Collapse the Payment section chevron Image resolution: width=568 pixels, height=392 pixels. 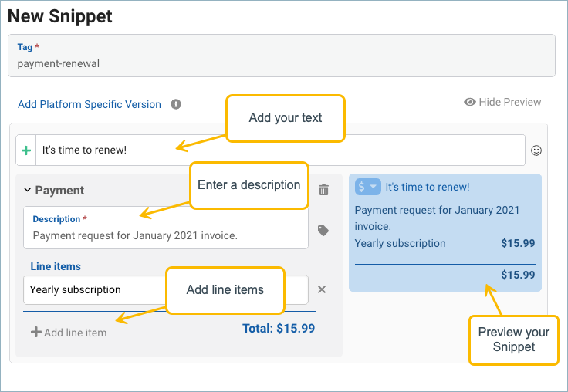click(x=27, y=190)
